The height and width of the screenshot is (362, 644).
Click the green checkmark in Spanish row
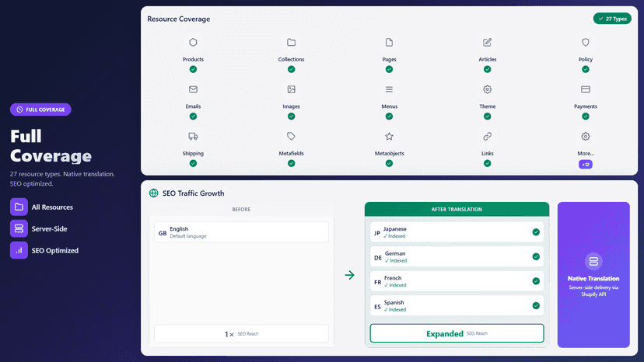[x=536, y=306]
